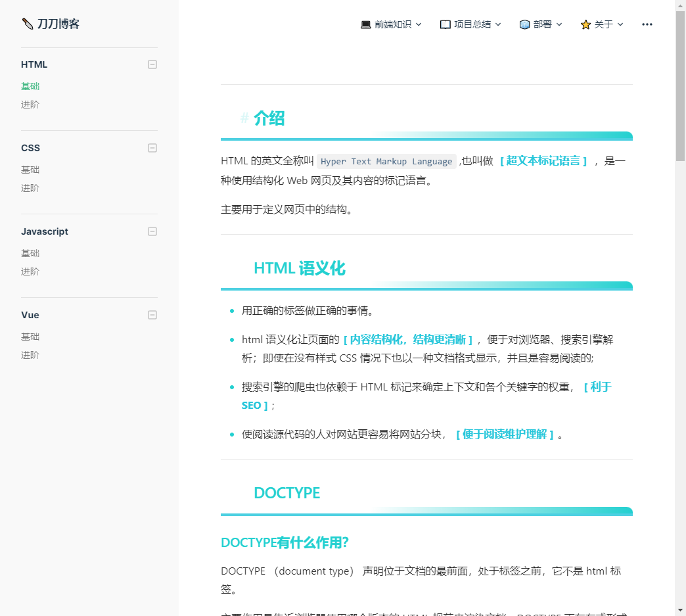
Task: Click the scrollbar down arrow
Action: tap(680, 610)
